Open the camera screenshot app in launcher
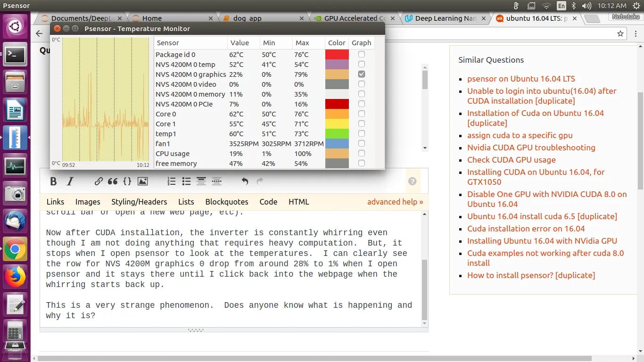The width and height of the screenshot is (644, 362). pyautogui.click(x=15, y=194)
